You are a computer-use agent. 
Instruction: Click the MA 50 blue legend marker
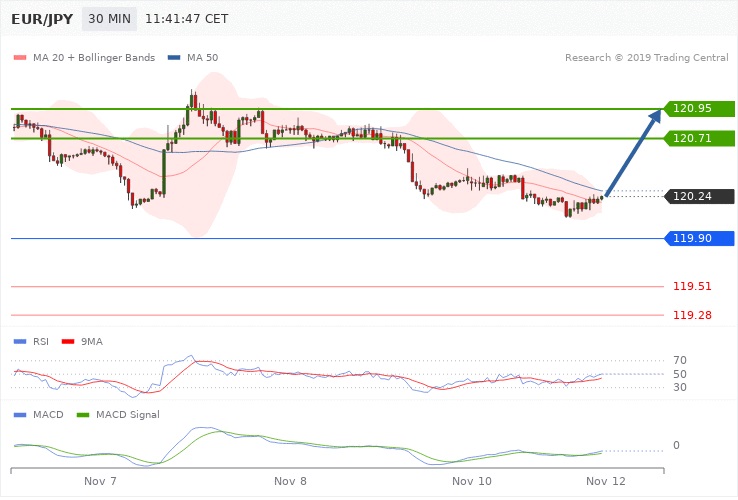pos(174,57)
